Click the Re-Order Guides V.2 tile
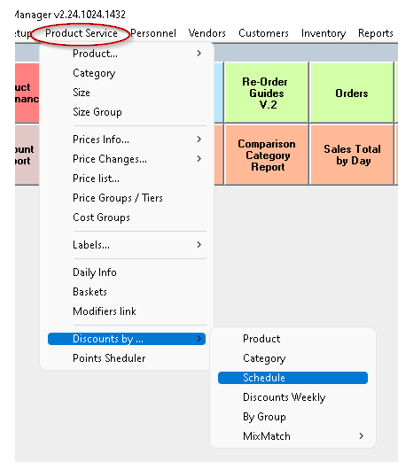Image resolution: width=406 pixels, height=476 pixels. pos(266,93)
